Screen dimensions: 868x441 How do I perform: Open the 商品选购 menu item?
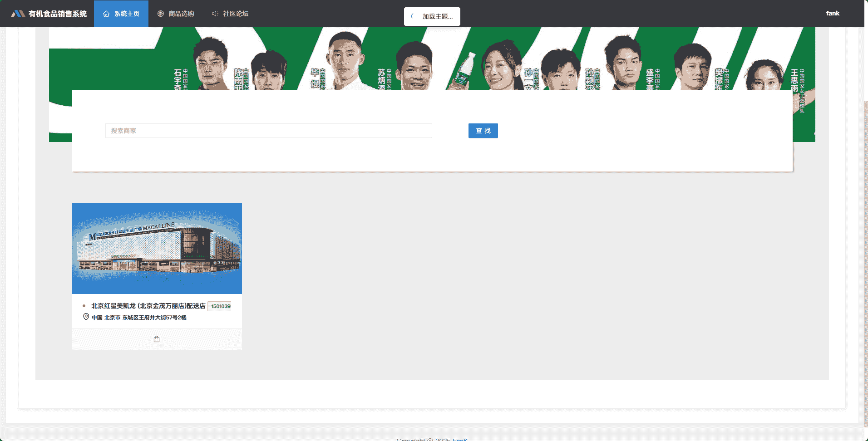(176, 14)
